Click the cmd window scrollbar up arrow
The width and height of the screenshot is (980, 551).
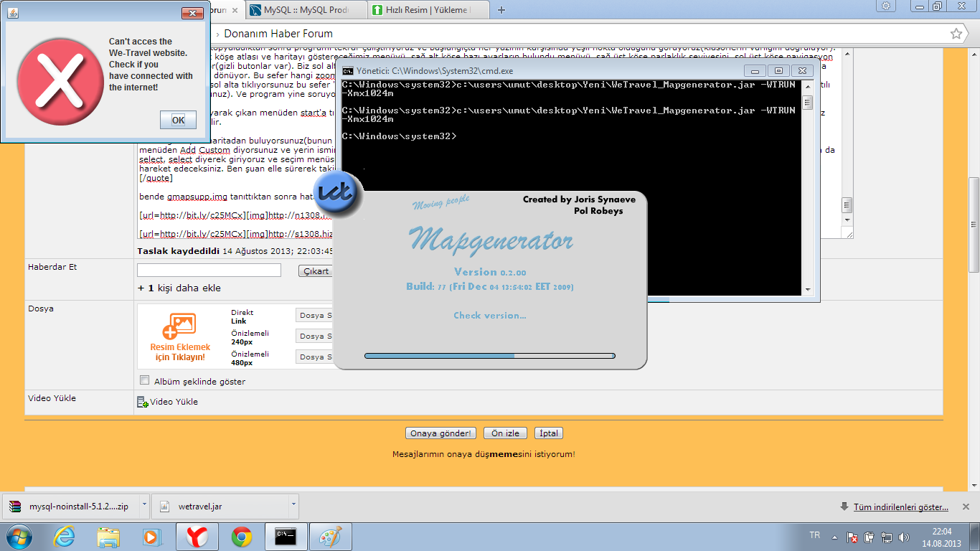[807, 85]
